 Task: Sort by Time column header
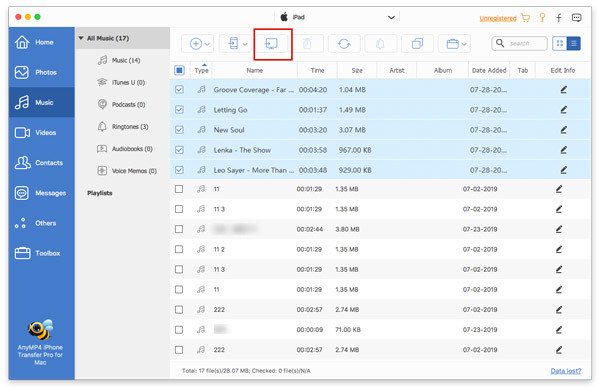tap(317, 70)
